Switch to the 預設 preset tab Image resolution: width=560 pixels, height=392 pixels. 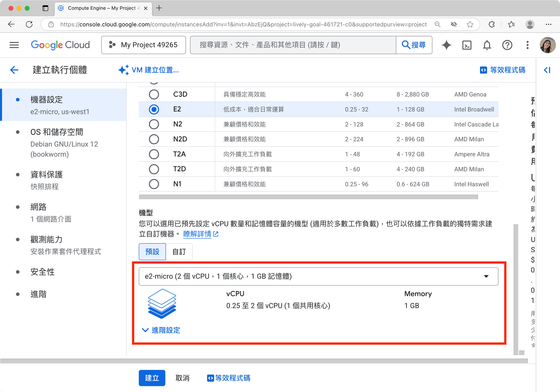pos(152,252)
